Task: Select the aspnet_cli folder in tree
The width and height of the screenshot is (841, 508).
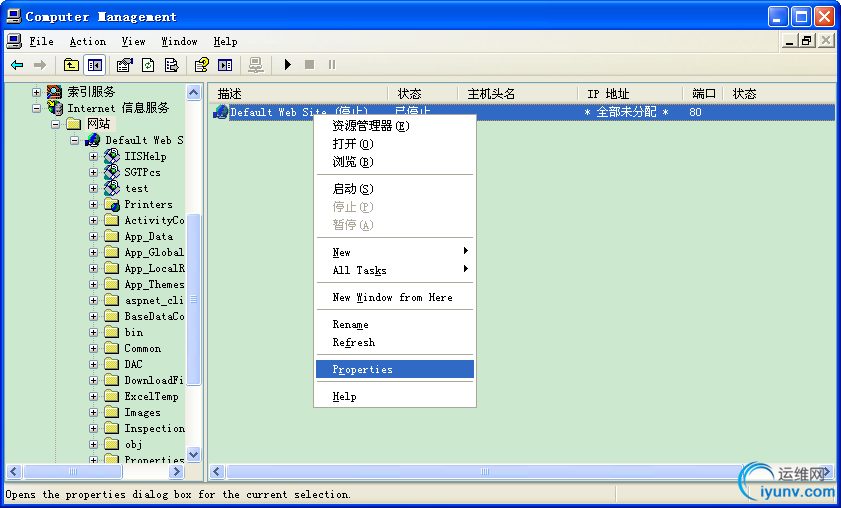Action: 153,300
